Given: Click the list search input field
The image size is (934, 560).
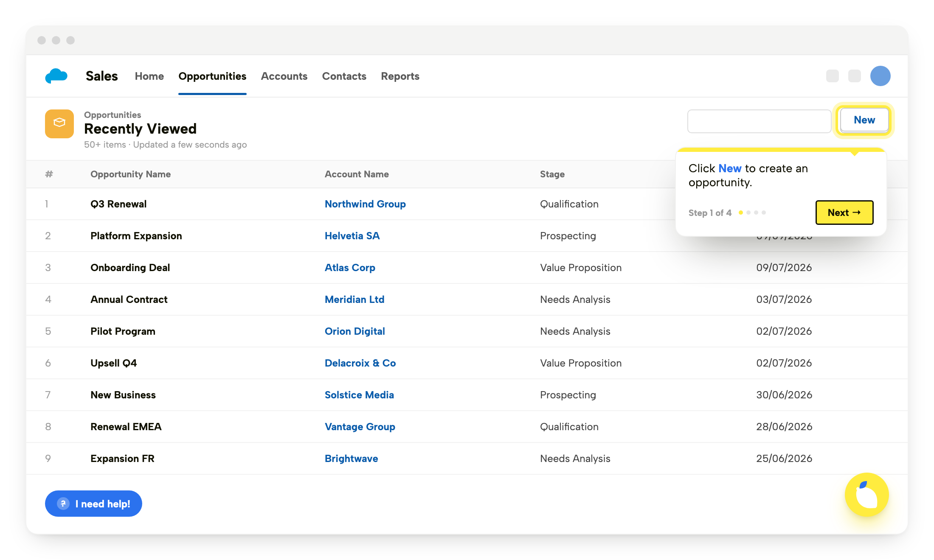Looking at the screenshot, I should point(759,121).
